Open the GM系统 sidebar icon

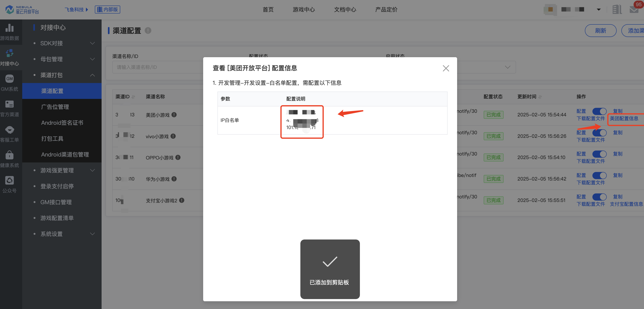10,83
